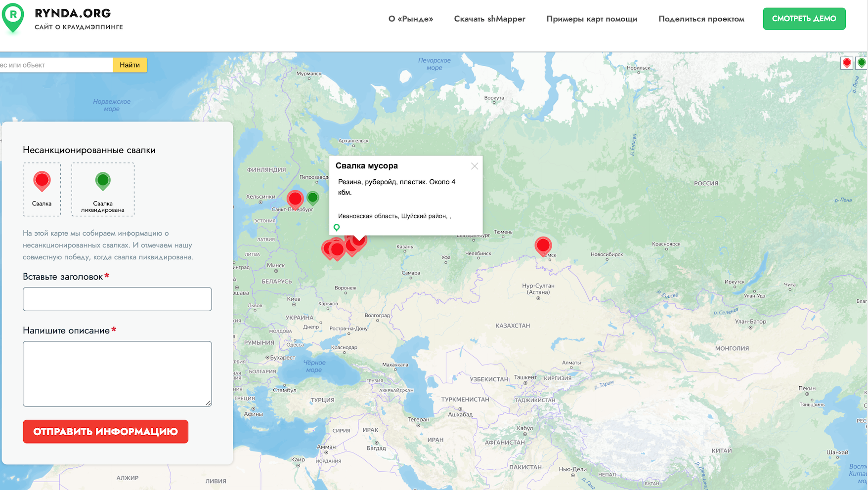The width and height of the screenshot is (868, 490).
Task: Select the Свалка marker type
Action: [42, 189]
